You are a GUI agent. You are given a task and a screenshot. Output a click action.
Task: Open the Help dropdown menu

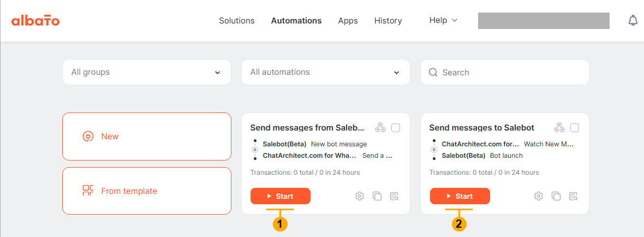click(x=443, y=20)
